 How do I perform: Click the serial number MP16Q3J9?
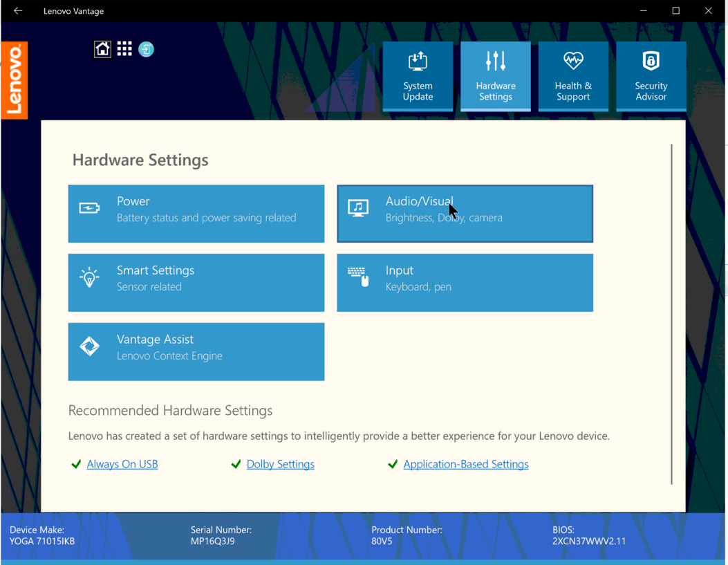[x=213, y=541]
